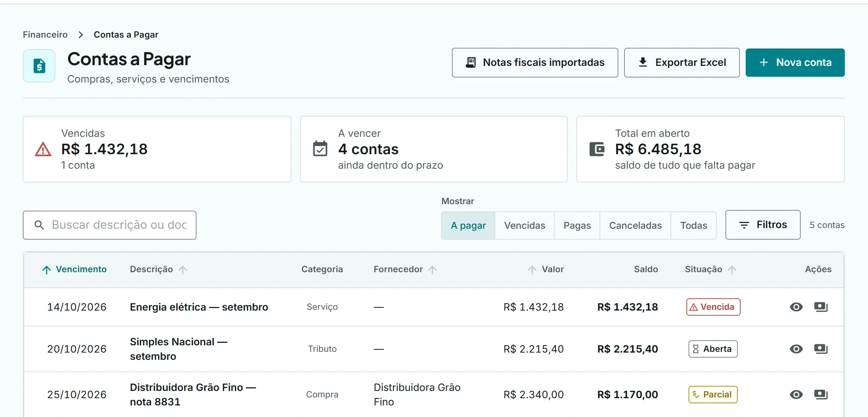The width and height of the screenshot is (868, 417).
Task: Show the A pagar filter
Action: pos(468,226)
